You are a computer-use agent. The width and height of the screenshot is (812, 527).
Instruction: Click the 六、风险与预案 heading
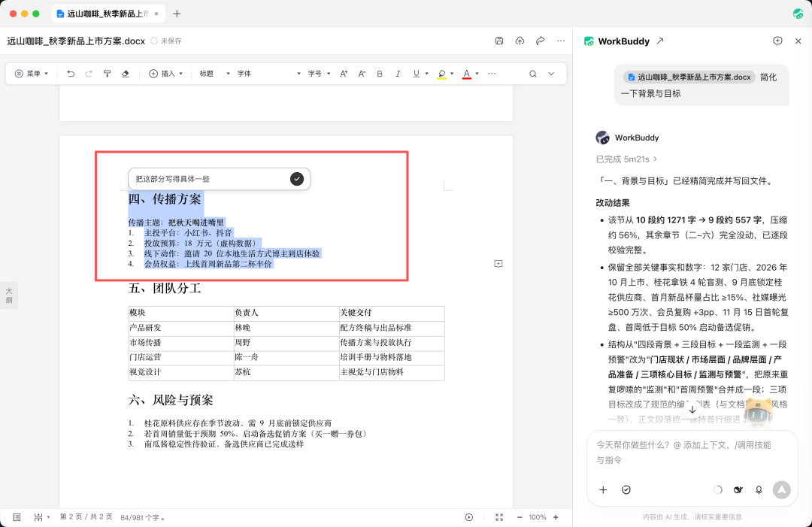171,400
